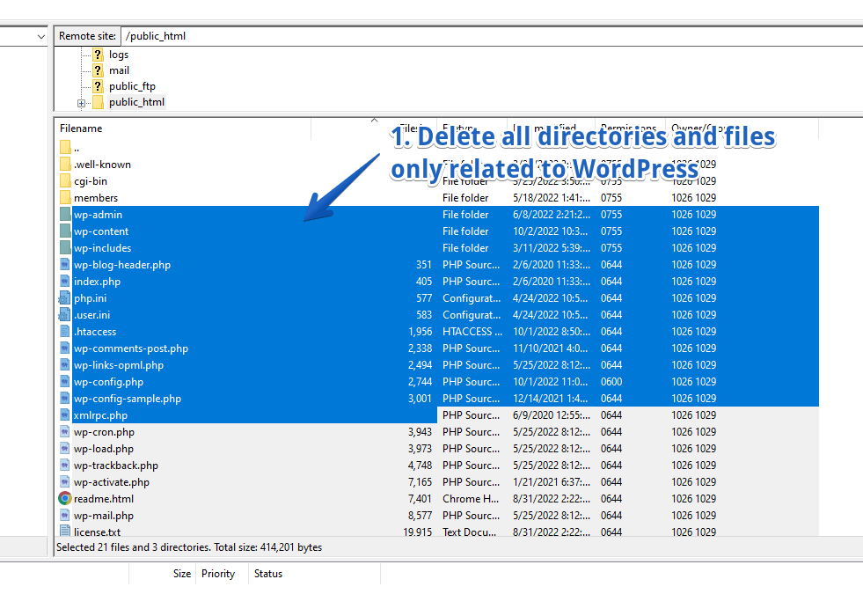Viewport: 863px width, 616px height.
Task: Click the wp-mail.php file icon
Action: click(x=65, y=516)
